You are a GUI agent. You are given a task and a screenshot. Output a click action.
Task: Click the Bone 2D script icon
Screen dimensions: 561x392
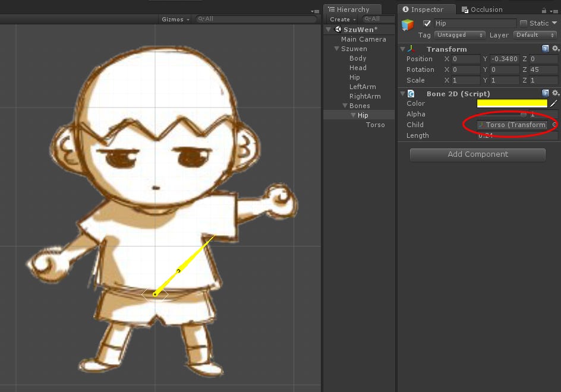pyautogui.click(x=410, y=93)
